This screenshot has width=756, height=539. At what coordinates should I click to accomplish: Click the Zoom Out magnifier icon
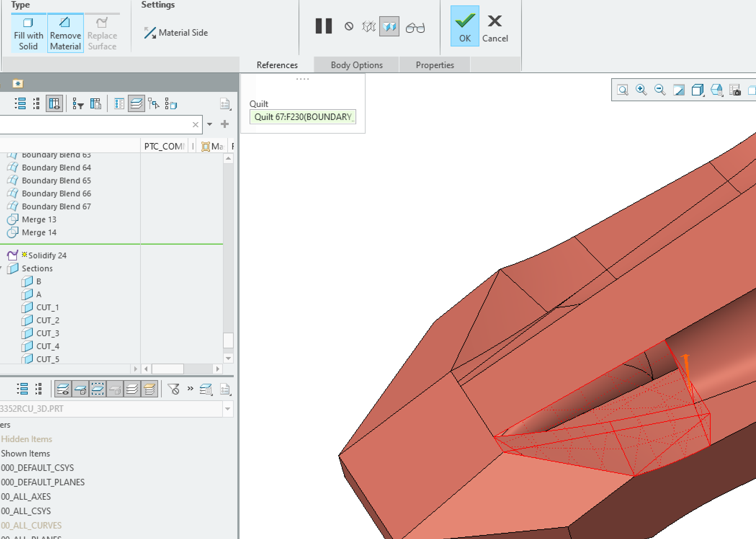point(660,89)
